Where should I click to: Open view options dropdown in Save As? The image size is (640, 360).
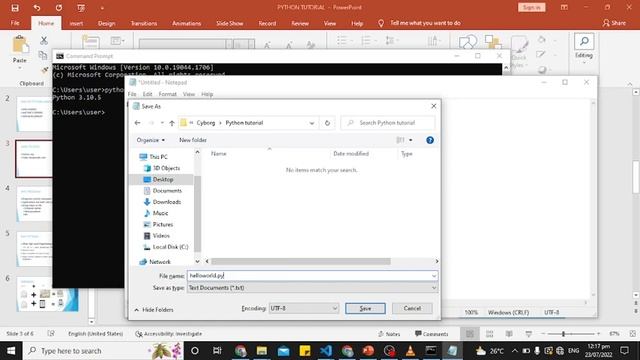pyautogui.click(x=411, y=140)
